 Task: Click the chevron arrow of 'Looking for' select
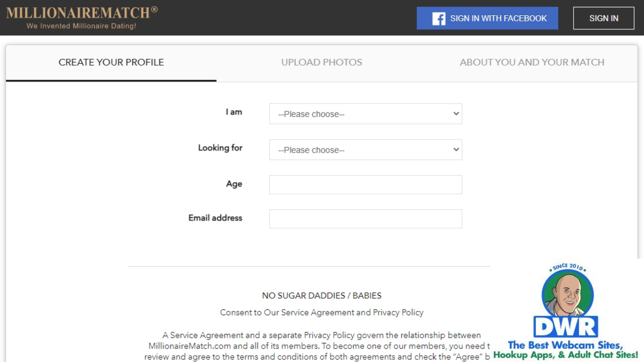pyautogui.click(x=456, y=150)
